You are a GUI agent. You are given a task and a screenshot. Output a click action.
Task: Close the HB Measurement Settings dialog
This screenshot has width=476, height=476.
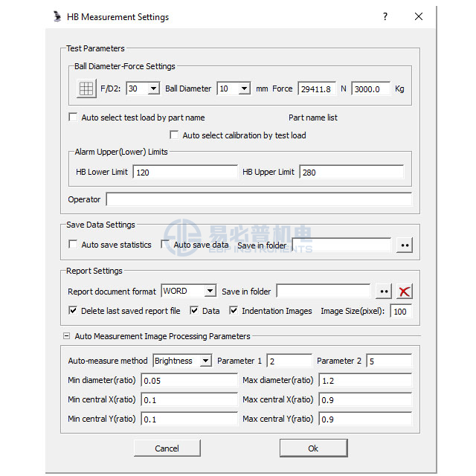419,16
